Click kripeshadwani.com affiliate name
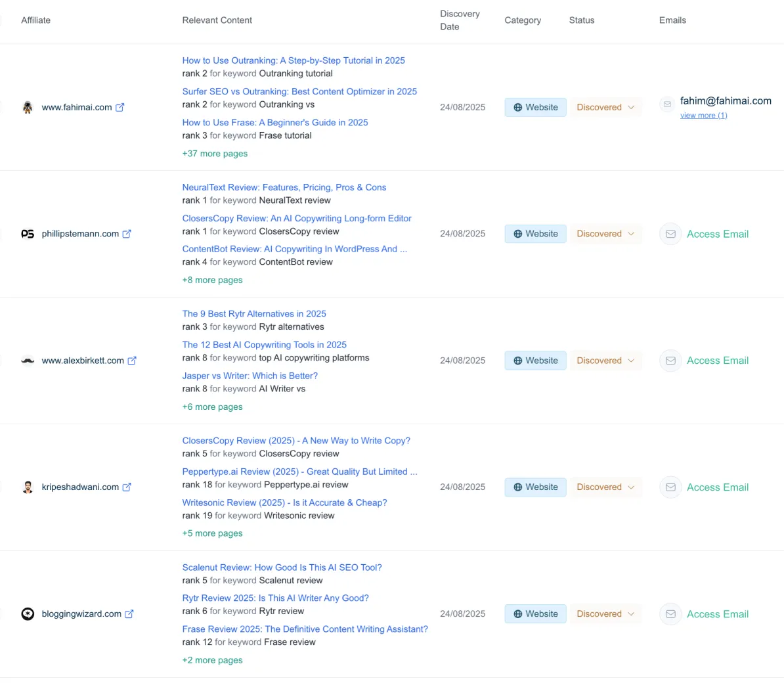 pyautogui.click(x=80, y=487)
